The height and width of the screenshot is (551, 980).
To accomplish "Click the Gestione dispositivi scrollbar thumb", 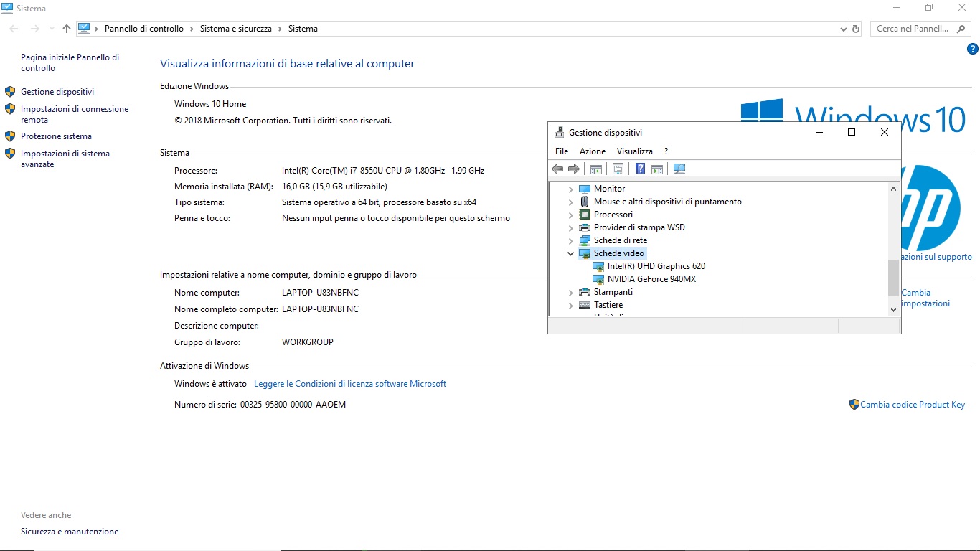I will [x=893, y=278].
